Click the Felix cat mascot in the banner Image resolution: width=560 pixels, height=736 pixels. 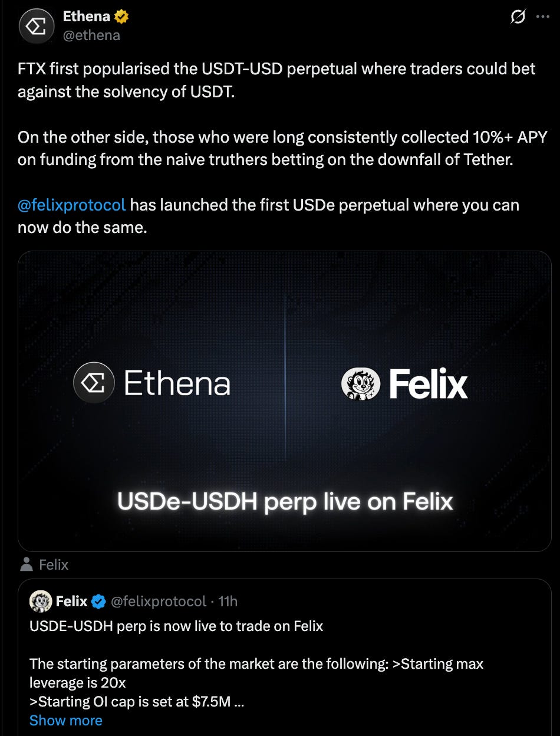361,384
